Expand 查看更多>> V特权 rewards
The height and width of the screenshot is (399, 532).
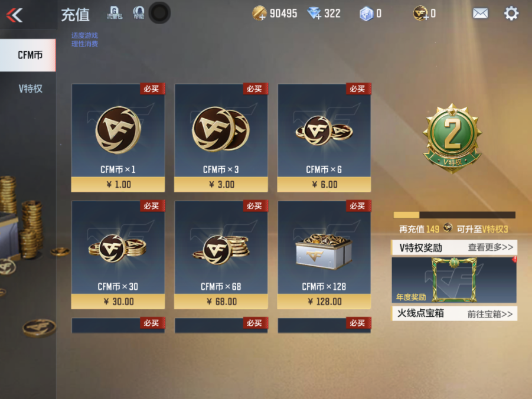(491, 247)
